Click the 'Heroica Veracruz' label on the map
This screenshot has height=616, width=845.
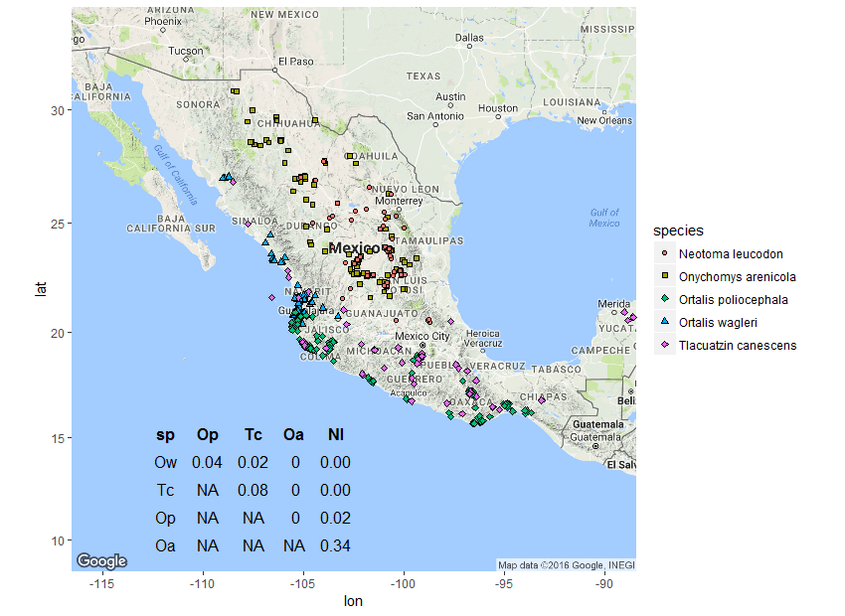click(x=483, y=338)
